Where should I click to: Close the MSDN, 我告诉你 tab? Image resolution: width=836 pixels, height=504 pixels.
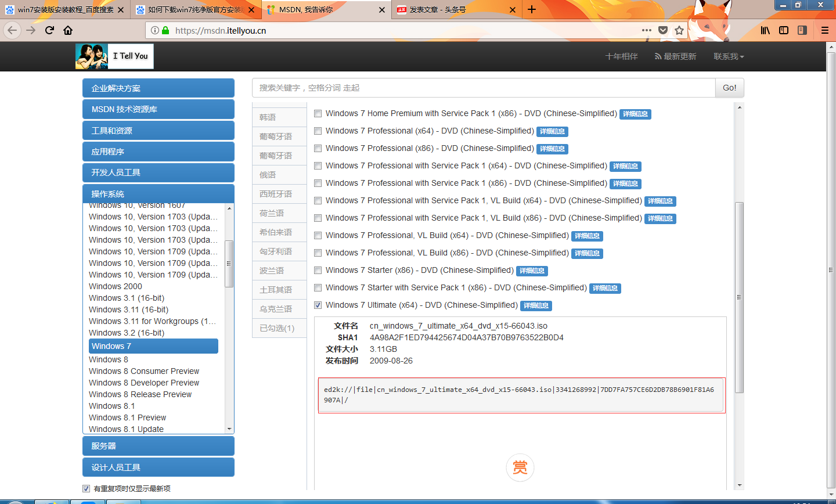381,10
